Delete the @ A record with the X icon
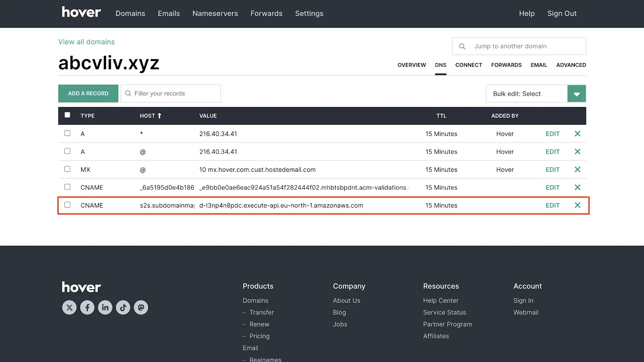The image size is (644, 362). [578, 152]
